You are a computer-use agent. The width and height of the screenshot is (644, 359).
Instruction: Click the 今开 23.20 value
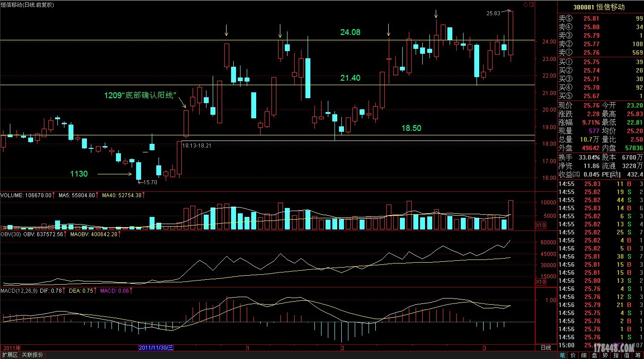[x=634, y=105]
